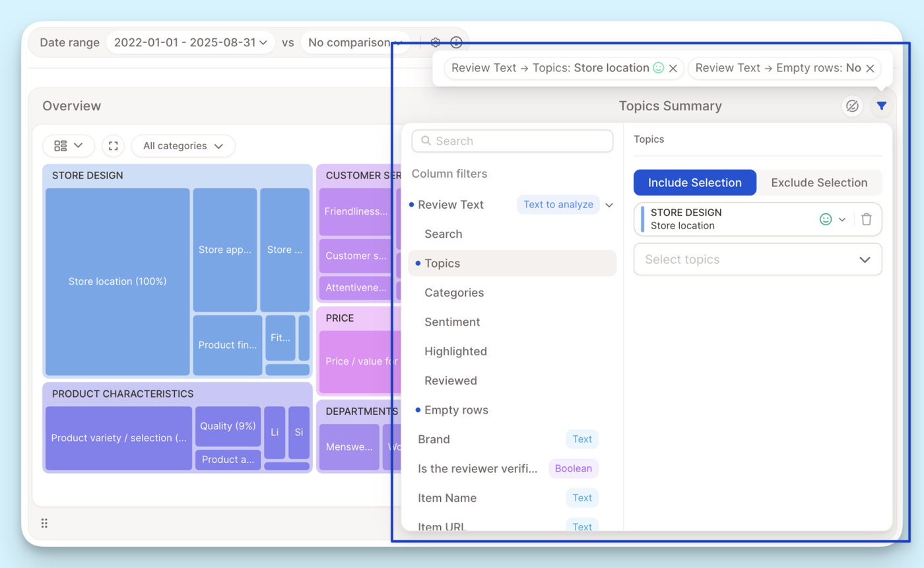
Task: Grab the drag handle dots below Overview
Action: coord(44,523)
